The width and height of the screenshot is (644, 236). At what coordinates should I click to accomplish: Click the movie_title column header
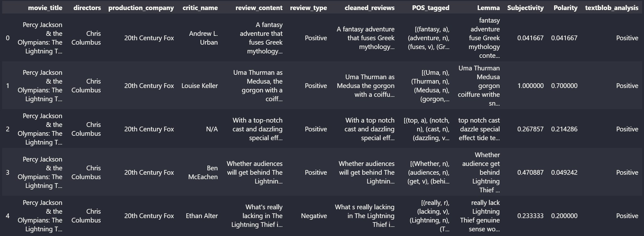point(45,8)
